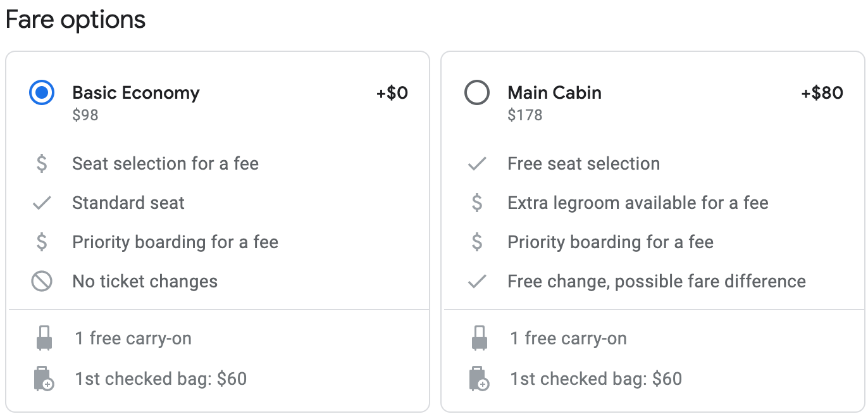The image size is (868, 414).
Task: Click the $178 Main Cabin price
Action: pyautogui.click(x=525, y=115)
